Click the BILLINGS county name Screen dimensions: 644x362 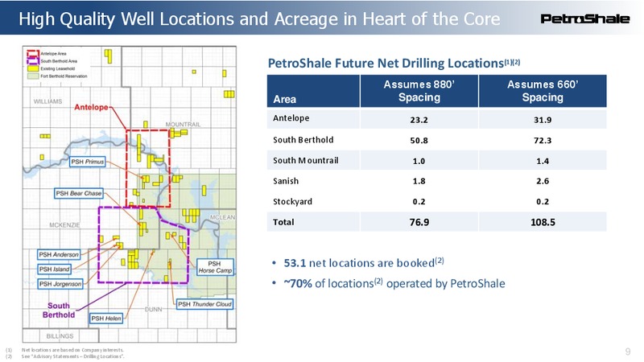point(60,335)
